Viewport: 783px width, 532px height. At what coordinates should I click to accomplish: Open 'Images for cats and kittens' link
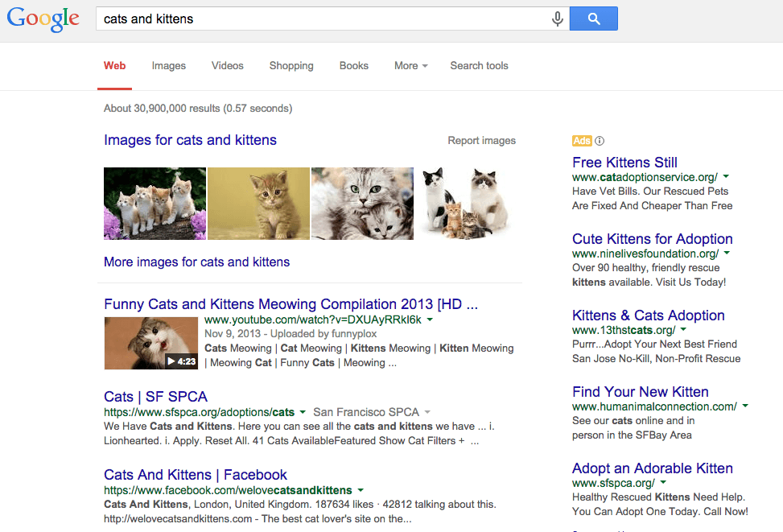(x=190, y=140)
